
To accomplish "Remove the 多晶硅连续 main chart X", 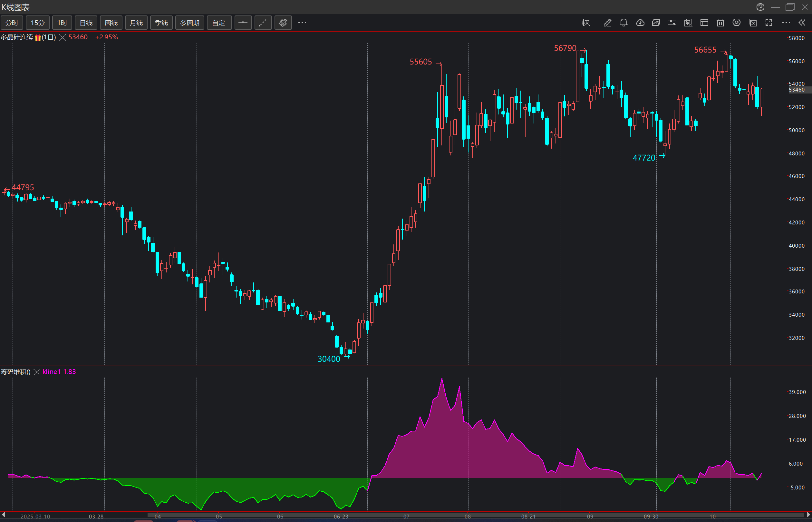I will point(62,37).
